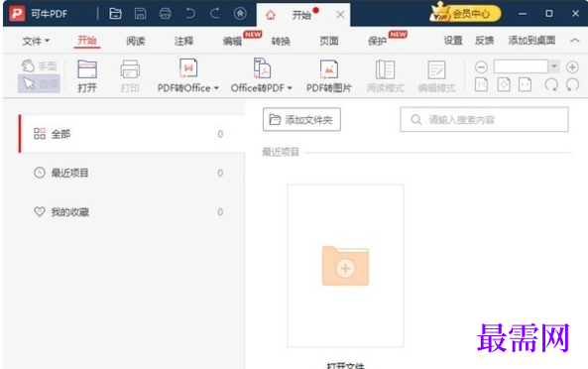This screenshot has height=369, width=588.
Task: Select the 全部 sidebar category
Action: (x=132, y=134)
